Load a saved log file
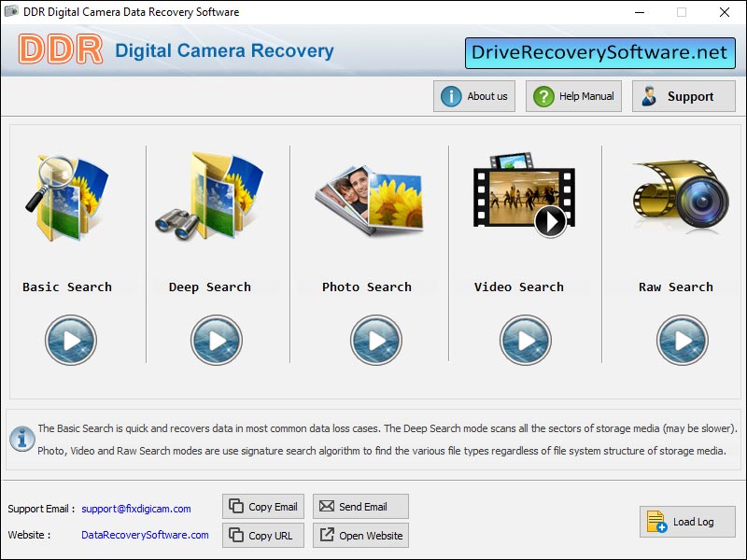The height and width of the screenshot is (560, 747). point(687,522)
